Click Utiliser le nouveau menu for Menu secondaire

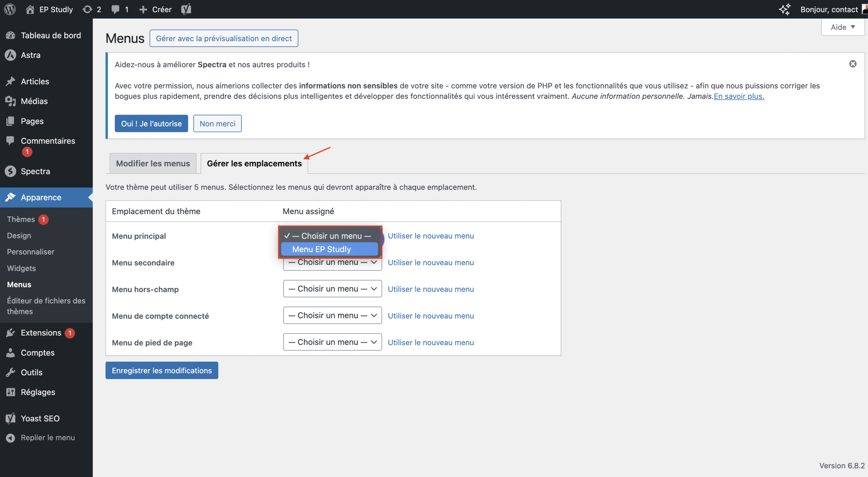431,262
